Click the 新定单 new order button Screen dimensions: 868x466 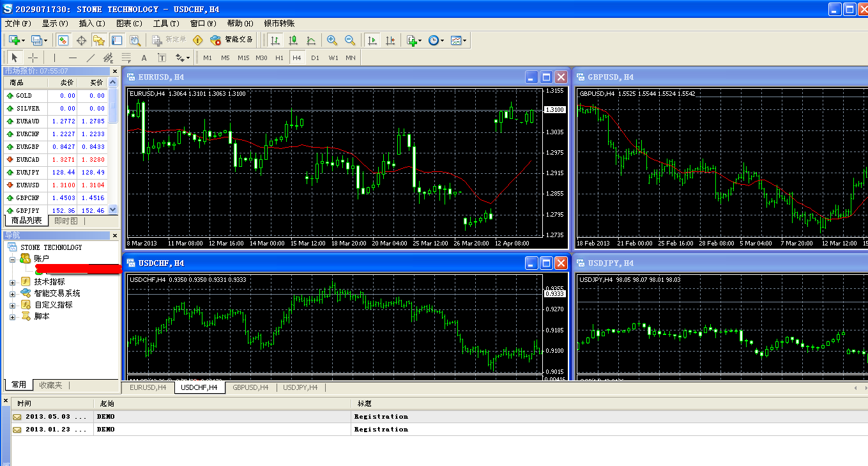[x=170, y=40]
